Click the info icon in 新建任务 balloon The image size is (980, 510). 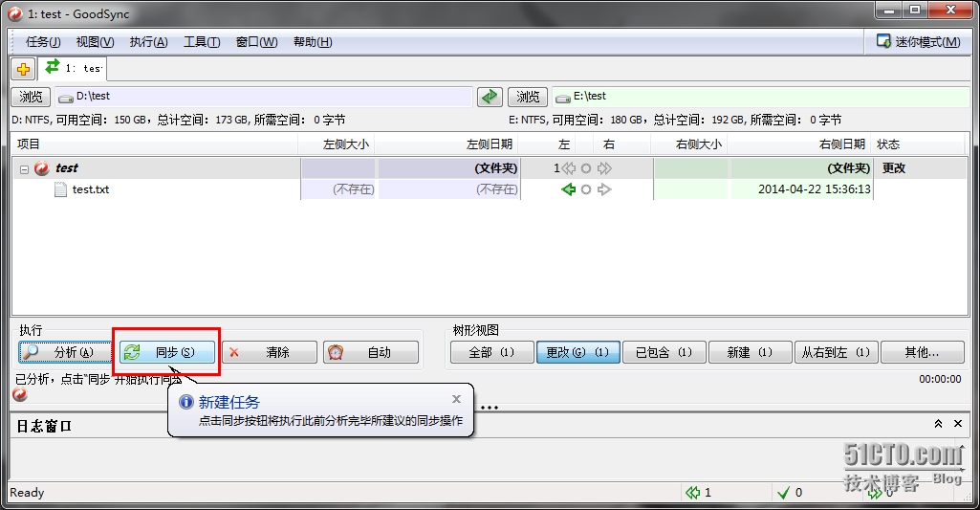(x=186, y=402)
